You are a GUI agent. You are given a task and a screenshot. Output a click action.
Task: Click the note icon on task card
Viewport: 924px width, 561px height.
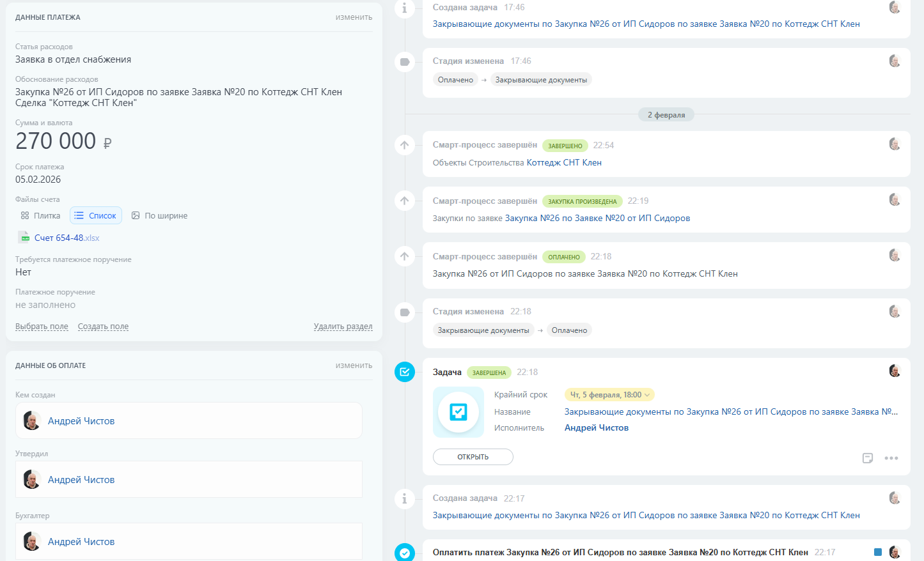pyautogui.click(x=868, y=458)
